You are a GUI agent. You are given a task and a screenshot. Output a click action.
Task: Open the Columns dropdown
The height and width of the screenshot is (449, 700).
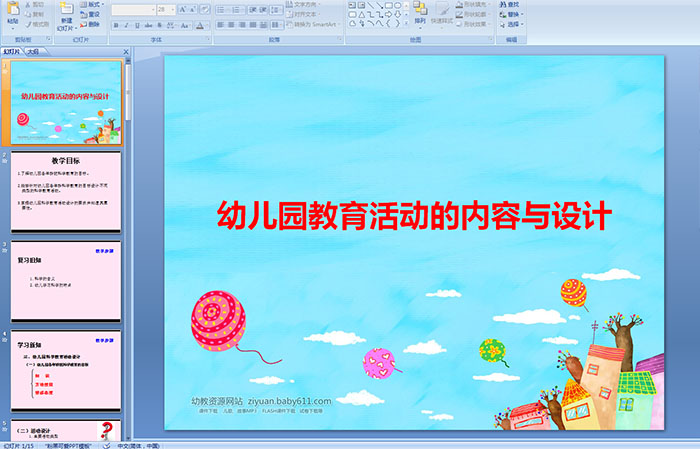[277, 25]
